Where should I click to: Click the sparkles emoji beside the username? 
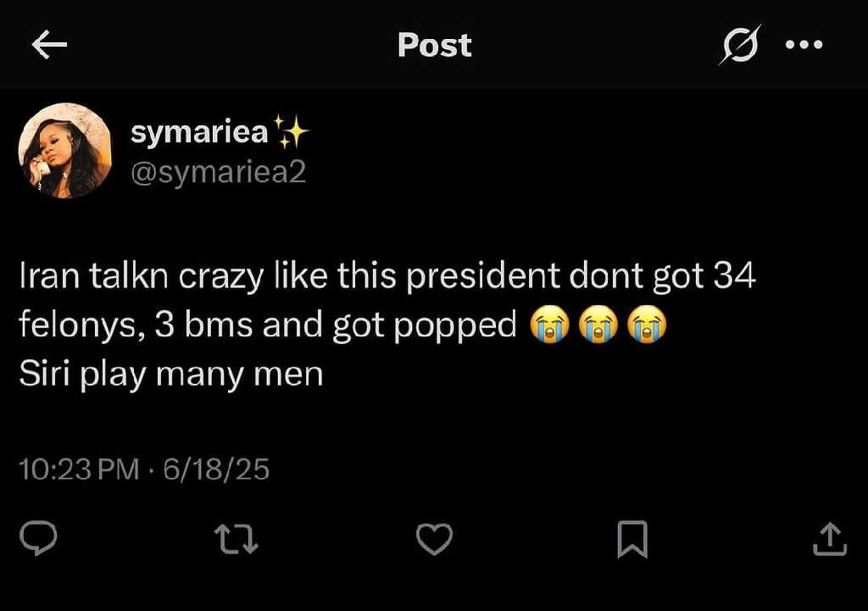292,132
